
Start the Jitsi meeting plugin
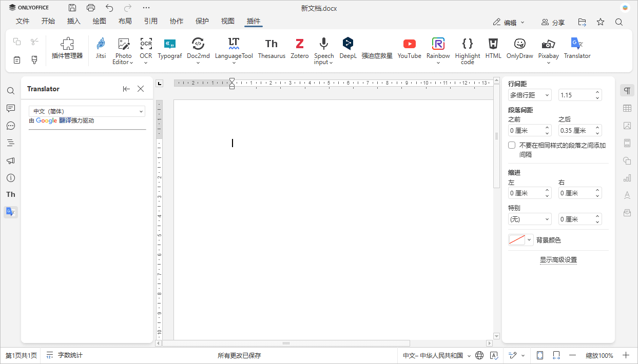101,49
